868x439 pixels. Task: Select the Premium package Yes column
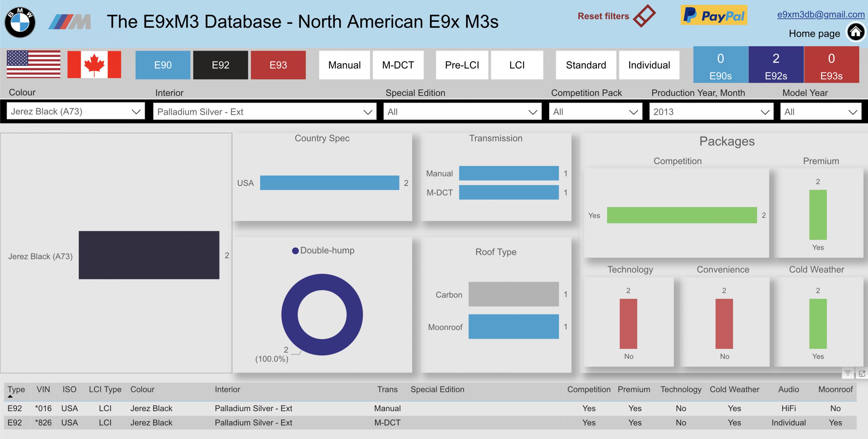coord(818,215)
